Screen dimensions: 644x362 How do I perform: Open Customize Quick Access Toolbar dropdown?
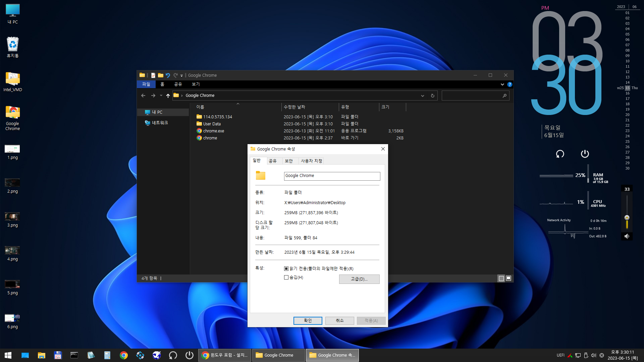pos(181,76)
